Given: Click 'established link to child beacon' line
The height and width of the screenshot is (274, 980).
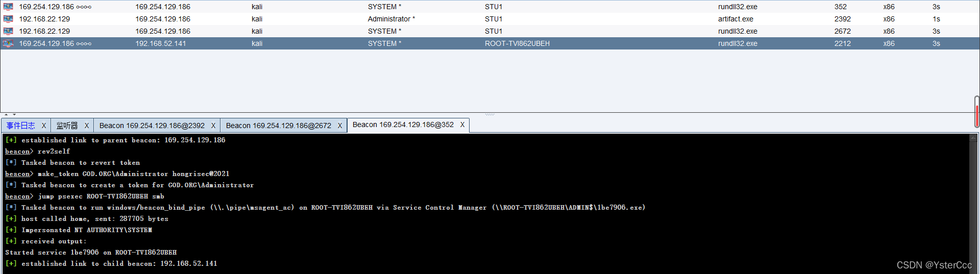Looking at the screenshot, I should [111, 264].
